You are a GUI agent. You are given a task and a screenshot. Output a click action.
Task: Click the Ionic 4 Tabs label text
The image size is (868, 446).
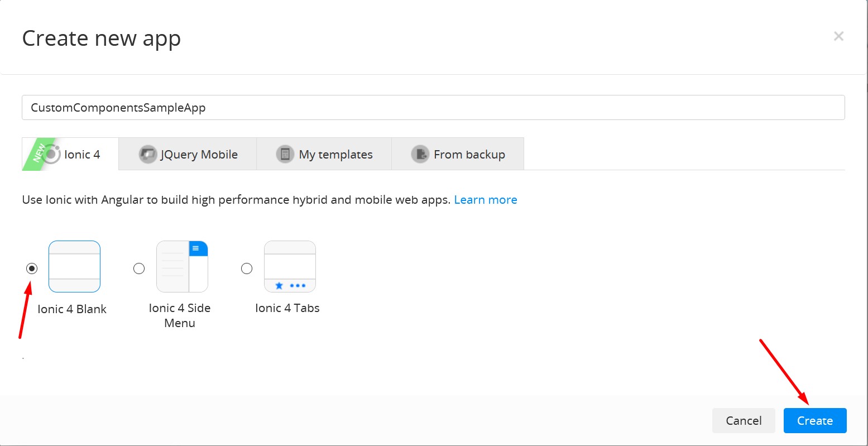pos(287,308)
